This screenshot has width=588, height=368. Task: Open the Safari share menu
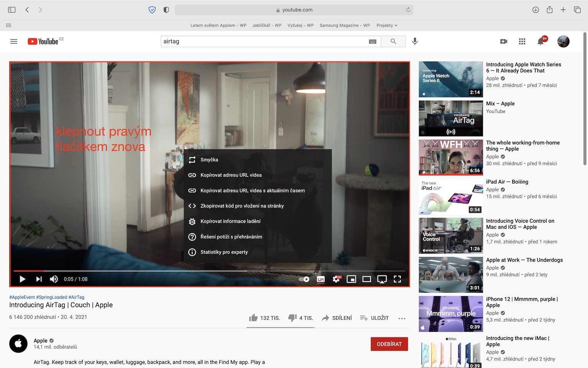pos(549,10)
